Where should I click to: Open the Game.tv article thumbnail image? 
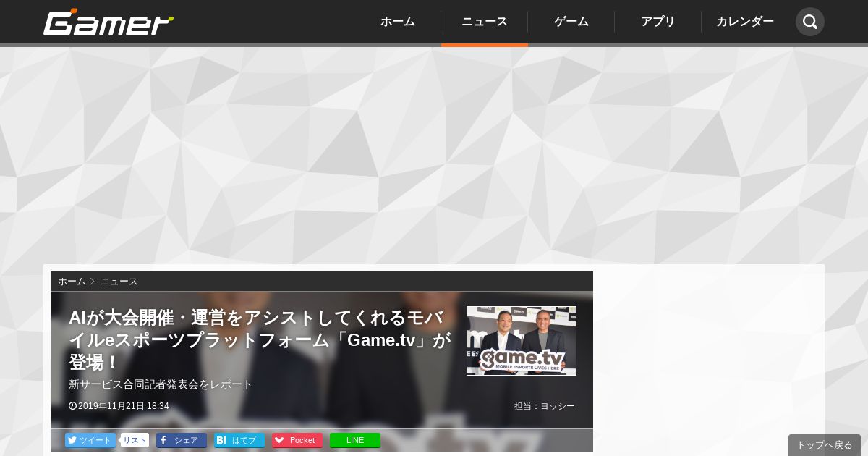point(522,341)
